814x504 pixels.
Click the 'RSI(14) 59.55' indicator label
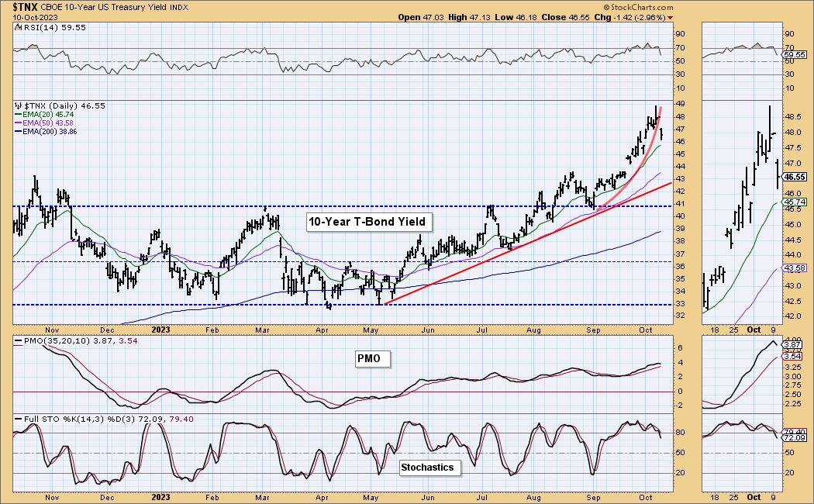53,27
